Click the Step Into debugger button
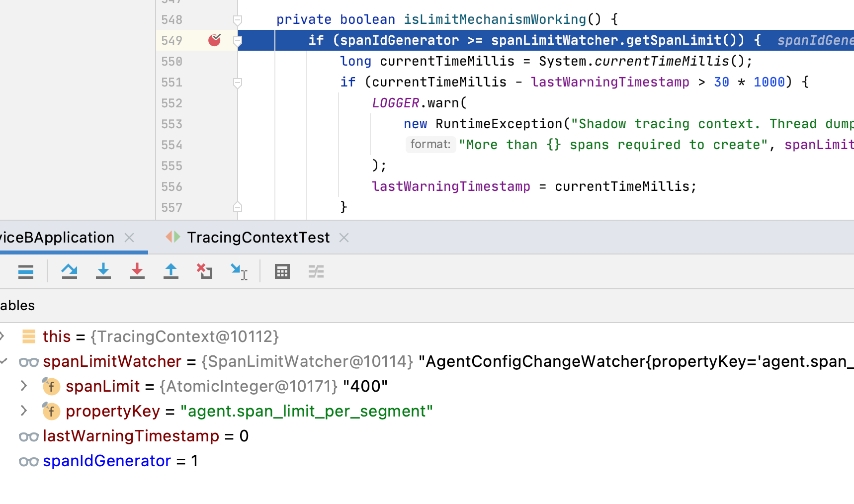854x504 pixels. click(x=103, y=271)
